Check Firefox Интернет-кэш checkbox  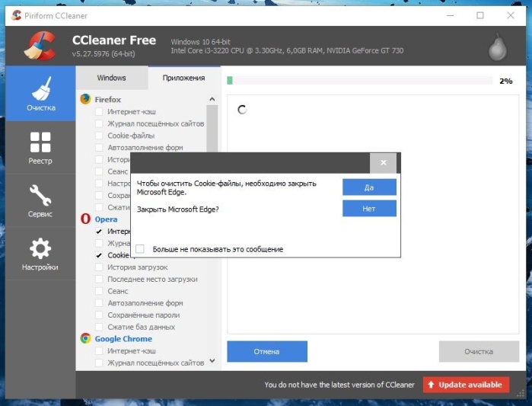(99, 111)
